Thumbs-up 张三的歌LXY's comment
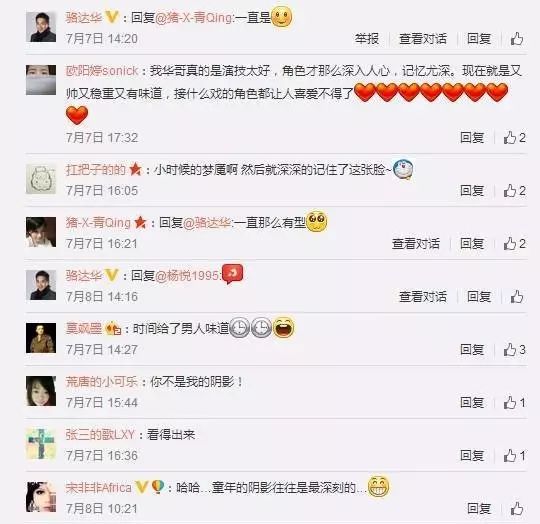Screen dimensions: 540x524 (514, 456)
